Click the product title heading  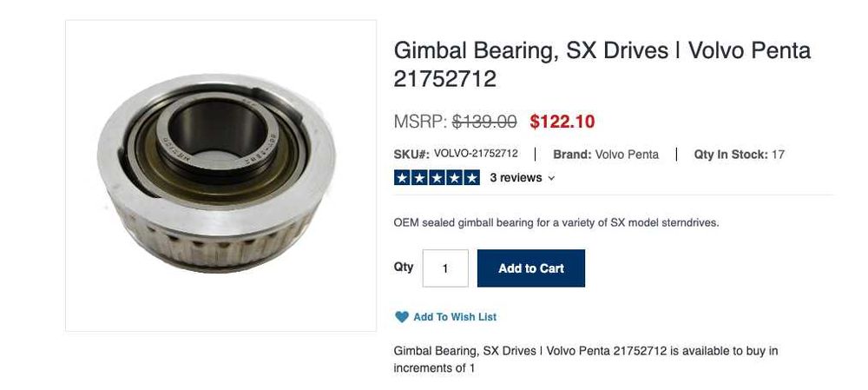(602, 64)
